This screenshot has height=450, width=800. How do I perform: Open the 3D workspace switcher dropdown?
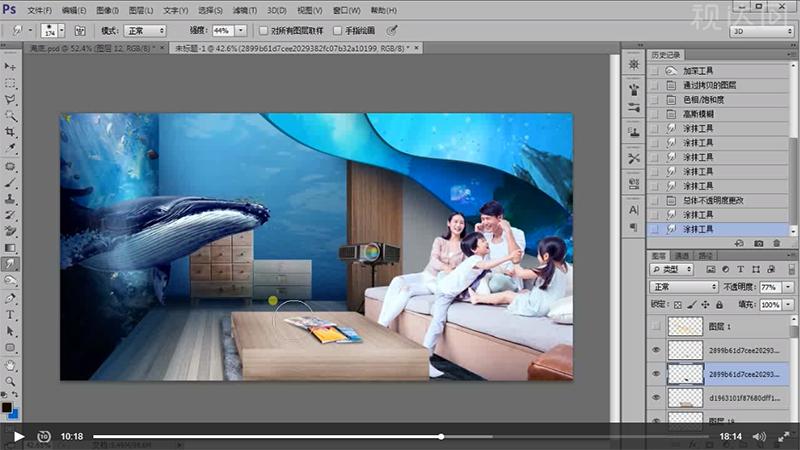click(762, 31)
